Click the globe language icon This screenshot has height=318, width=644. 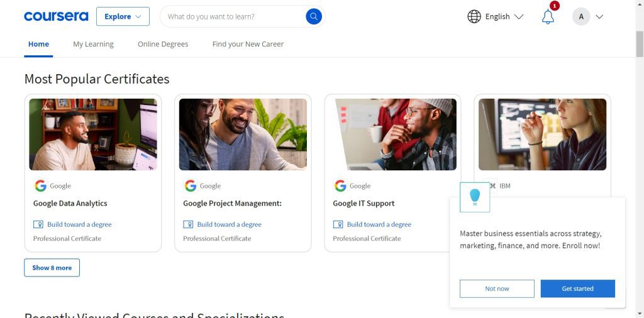point(474,16)
